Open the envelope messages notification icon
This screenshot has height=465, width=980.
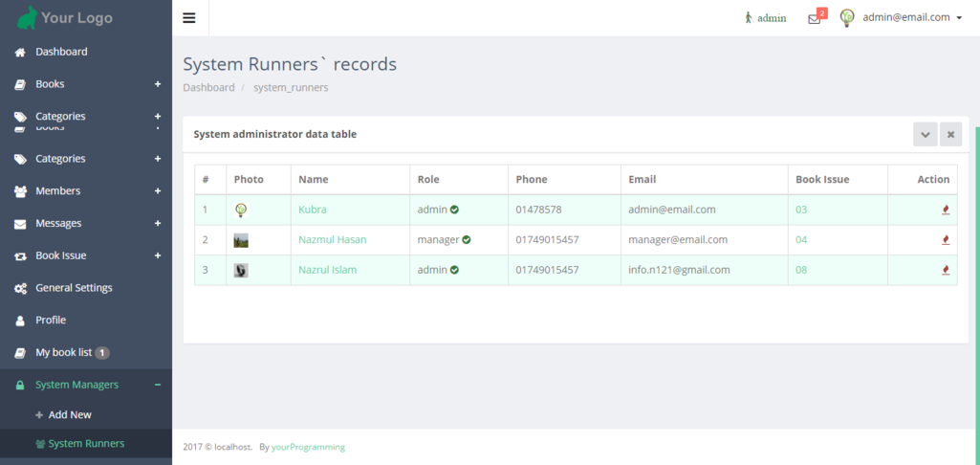815,18
